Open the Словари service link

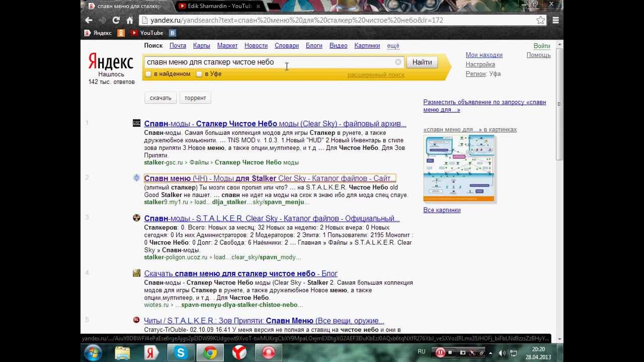(287, 45)
